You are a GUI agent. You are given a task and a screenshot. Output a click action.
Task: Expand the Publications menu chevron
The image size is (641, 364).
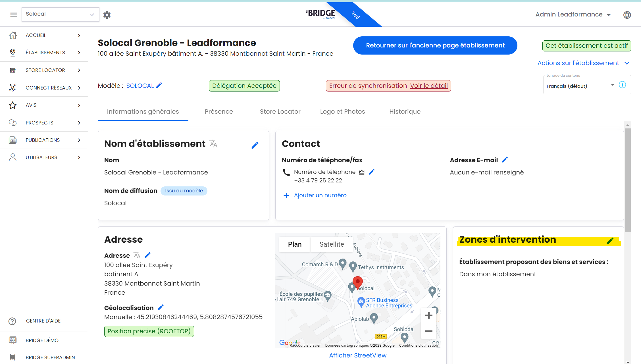click(79, 140)
